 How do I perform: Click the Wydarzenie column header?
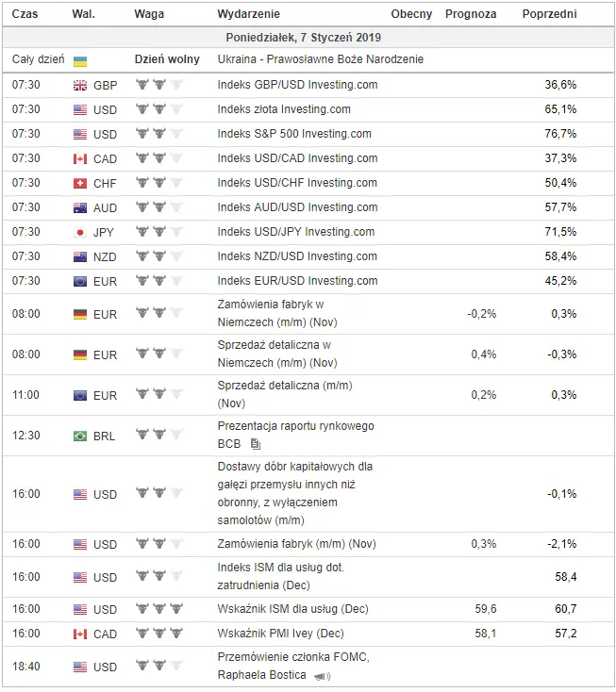(x=249, y=14)
